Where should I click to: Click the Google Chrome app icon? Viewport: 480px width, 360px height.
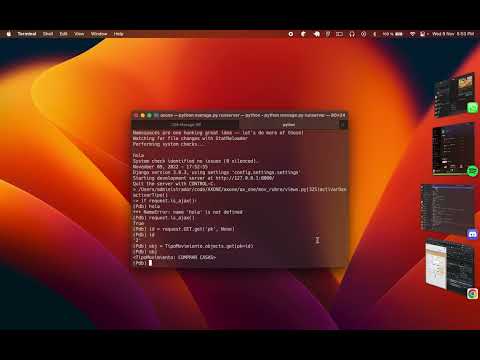473,294
